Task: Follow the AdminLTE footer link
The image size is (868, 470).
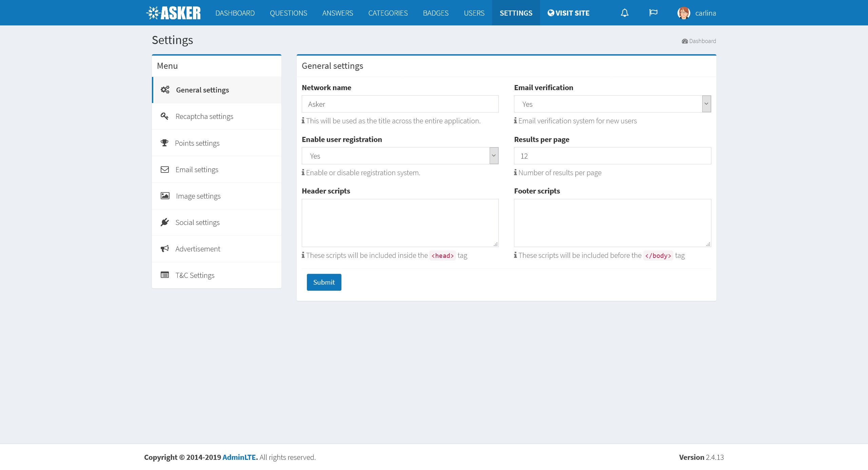Action: [x=239, y=457]
